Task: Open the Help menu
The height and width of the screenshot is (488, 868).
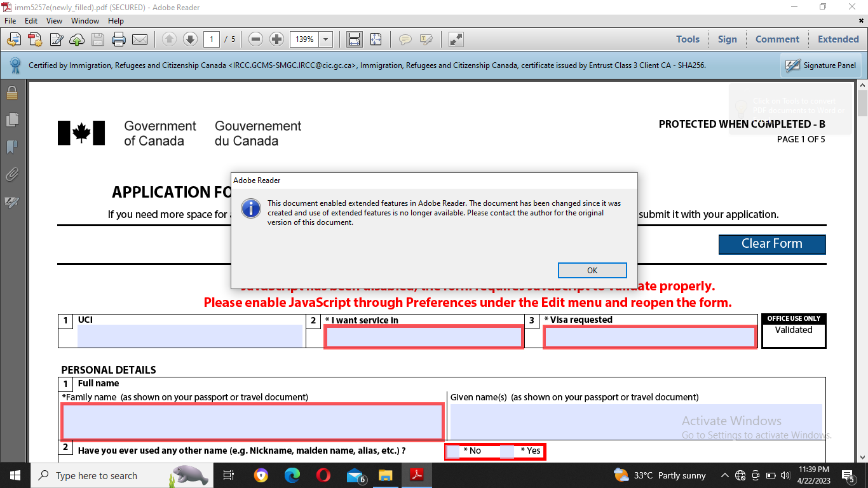Action: pyautogui.click(x=116, y=21)
